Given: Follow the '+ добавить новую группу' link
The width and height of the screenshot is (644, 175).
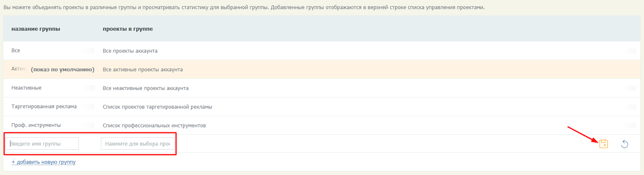Looking at the screenshot, I should (x=44, y=162).
